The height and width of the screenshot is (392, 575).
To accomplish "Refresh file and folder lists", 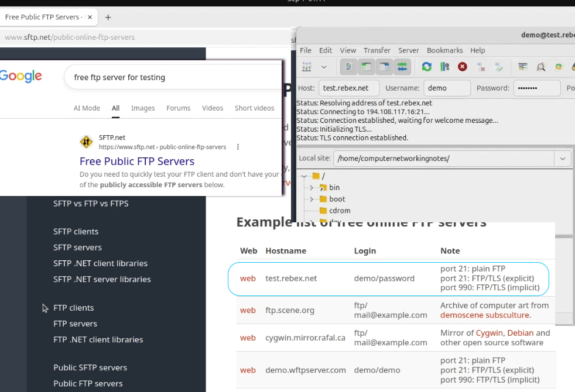I will (x=426, y=67).
